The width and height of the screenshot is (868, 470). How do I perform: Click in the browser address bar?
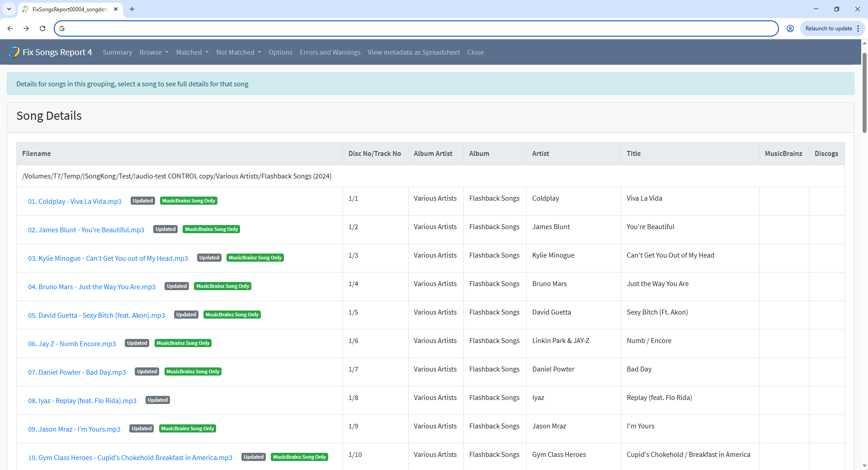point(416,28)
